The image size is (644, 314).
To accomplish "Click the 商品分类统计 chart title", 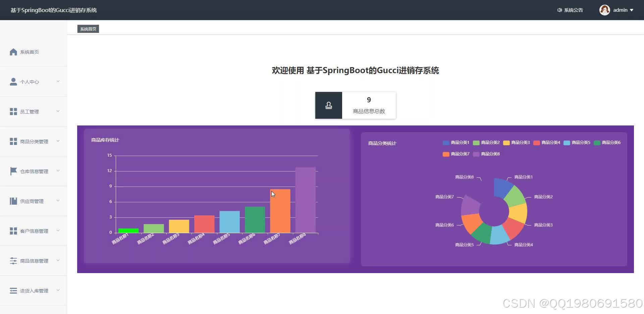I will (x=382, y=143).
